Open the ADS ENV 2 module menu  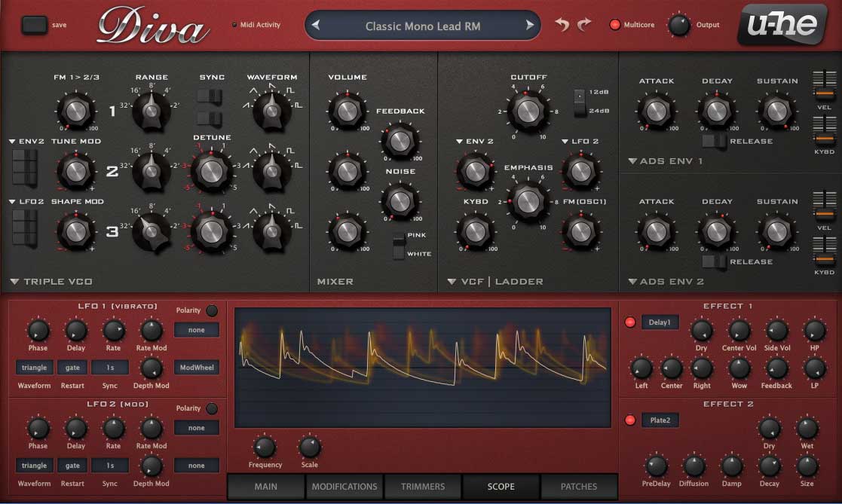coord(632,282)
